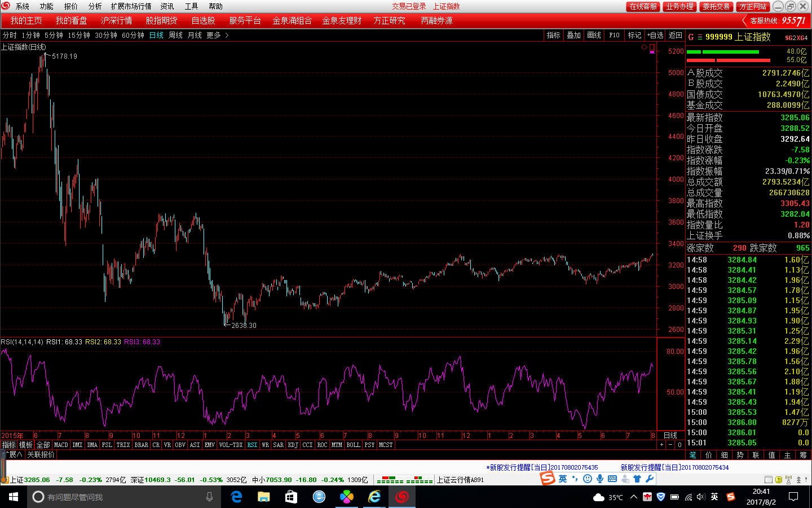
Task: Open File Explorer from taskbar
Action: pyautogui.click(x=263, y=497)
